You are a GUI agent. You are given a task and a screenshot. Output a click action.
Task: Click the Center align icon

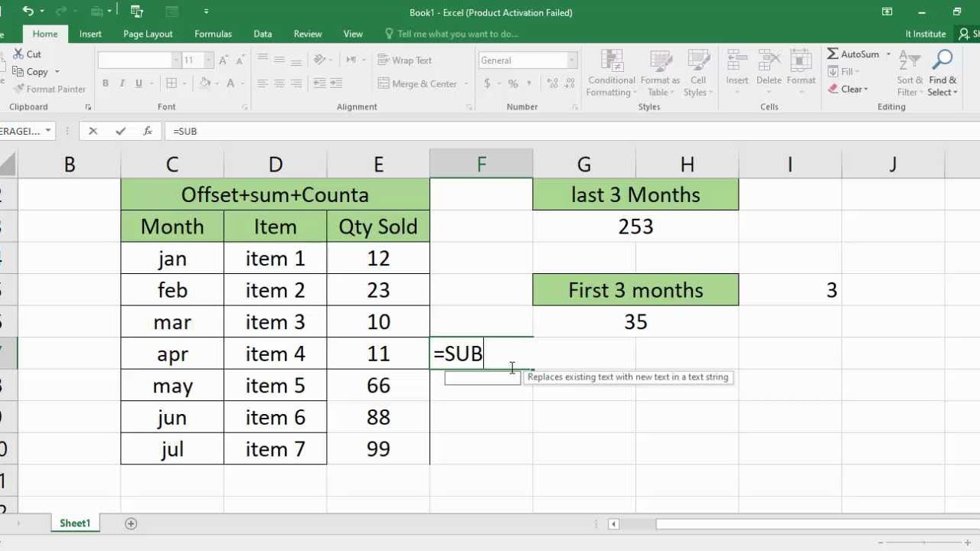point(279,83)
